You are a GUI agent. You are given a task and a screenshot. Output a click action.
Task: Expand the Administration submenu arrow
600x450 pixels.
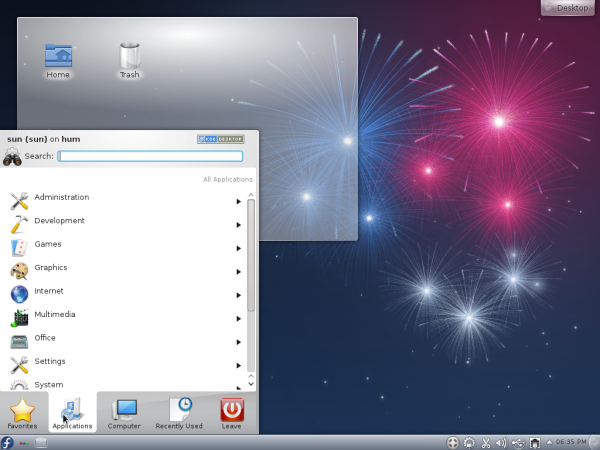[x=238, y=201]
